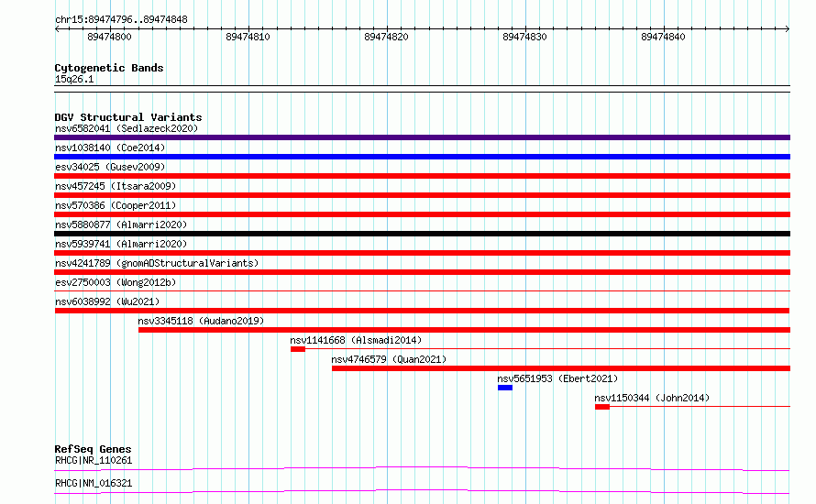Open variant nsv6038992 (Wu2021) label
The image size is (816, 504).
point(107,301)
